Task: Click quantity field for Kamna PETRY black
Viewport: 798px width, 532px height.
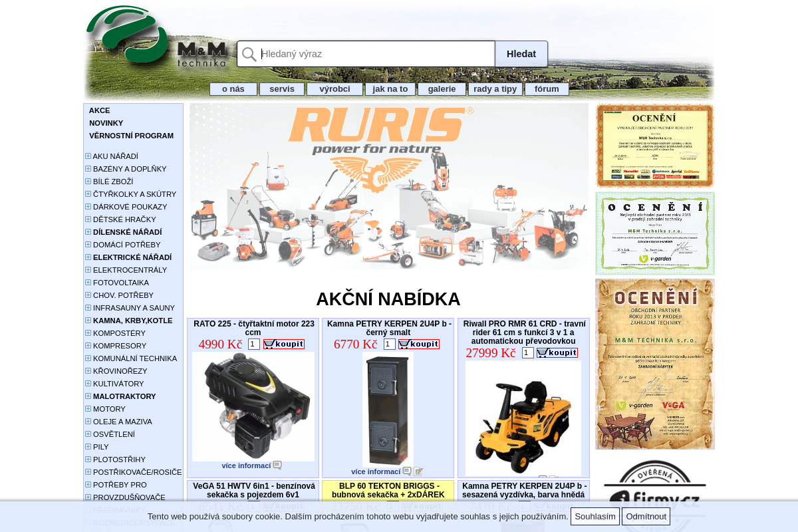Action: (x=390, y=344)
